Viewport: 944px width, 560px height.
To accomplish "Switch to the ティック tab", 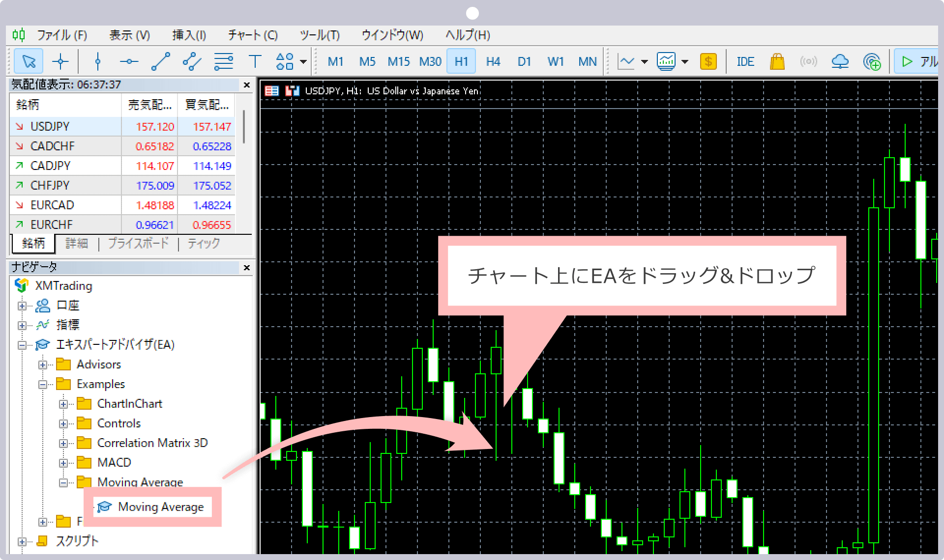I will tap(204, 243).
